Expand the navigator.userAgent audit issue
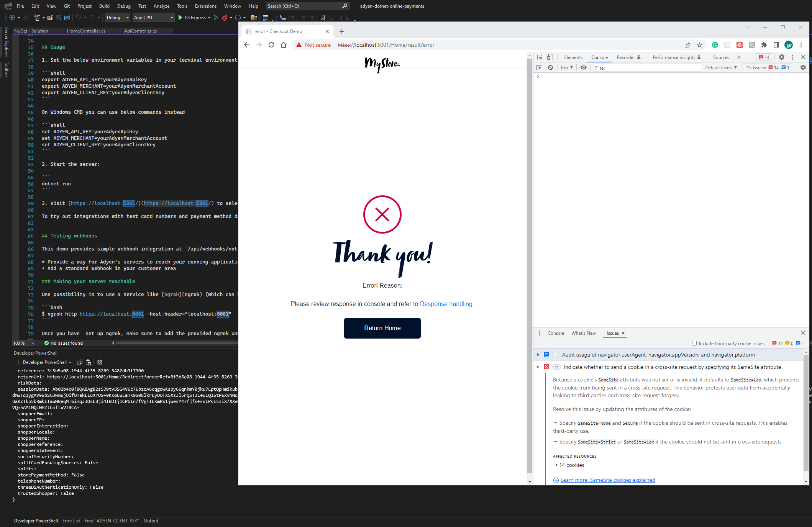The image size is (812, 527). pos(538,355)
